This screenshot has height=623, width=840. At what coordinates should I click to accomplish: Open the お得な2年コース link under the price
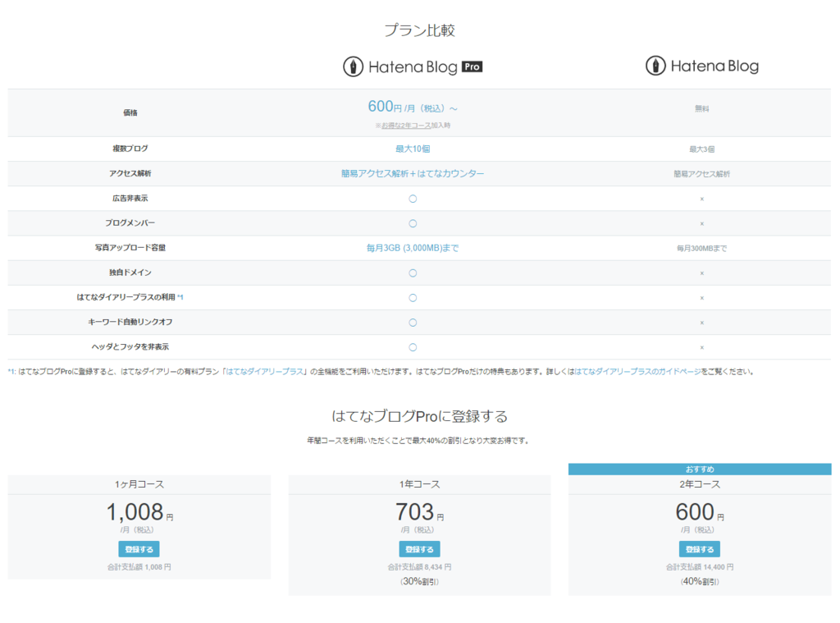tap(406, 126)
